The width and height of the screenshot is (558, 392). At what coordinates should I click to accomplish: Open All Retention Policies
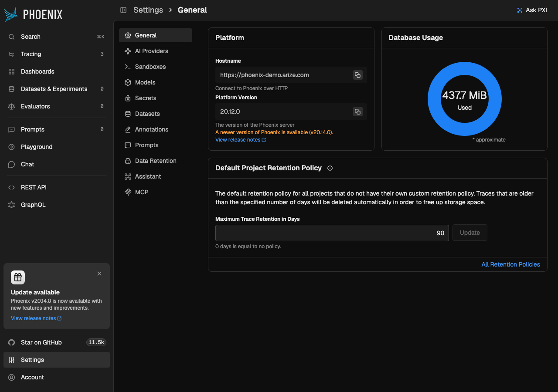click(x=510, y=264)
